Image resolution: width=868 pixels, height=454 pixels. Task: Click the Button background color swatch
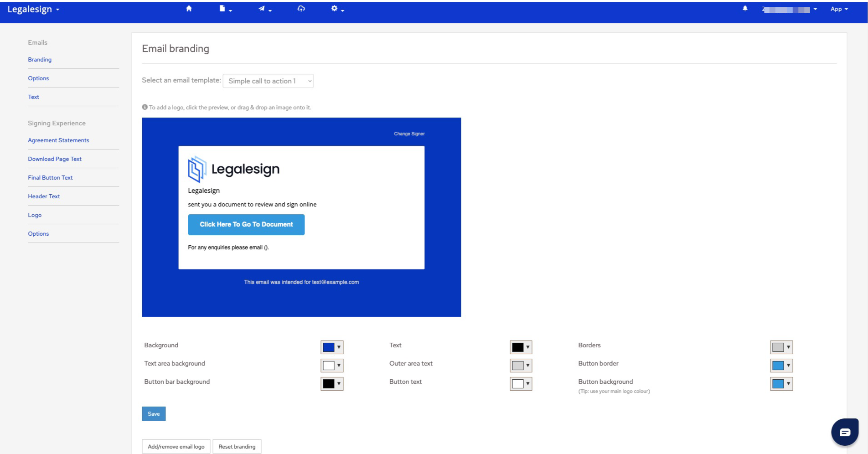[778, 383]
